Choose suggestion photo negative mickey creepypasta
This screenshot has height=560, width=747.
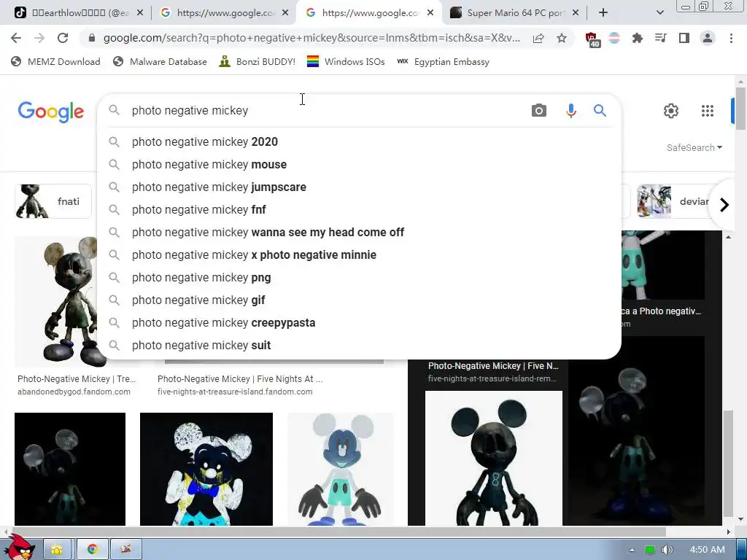[359, 323]
